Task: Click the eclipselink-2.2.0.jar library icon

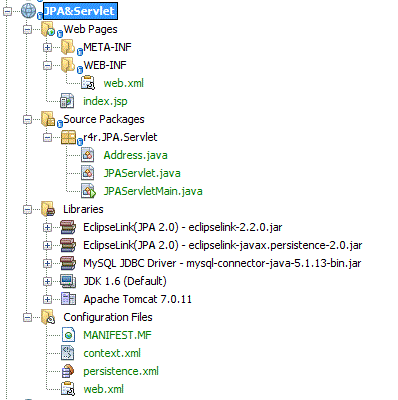Action: click(68, 227)
